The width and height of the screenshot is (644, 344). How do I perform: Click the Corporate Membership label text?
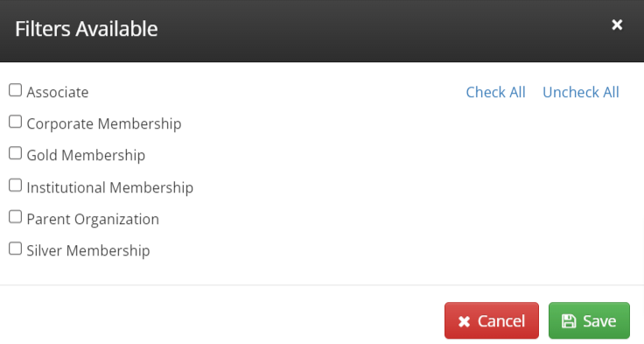104,123
